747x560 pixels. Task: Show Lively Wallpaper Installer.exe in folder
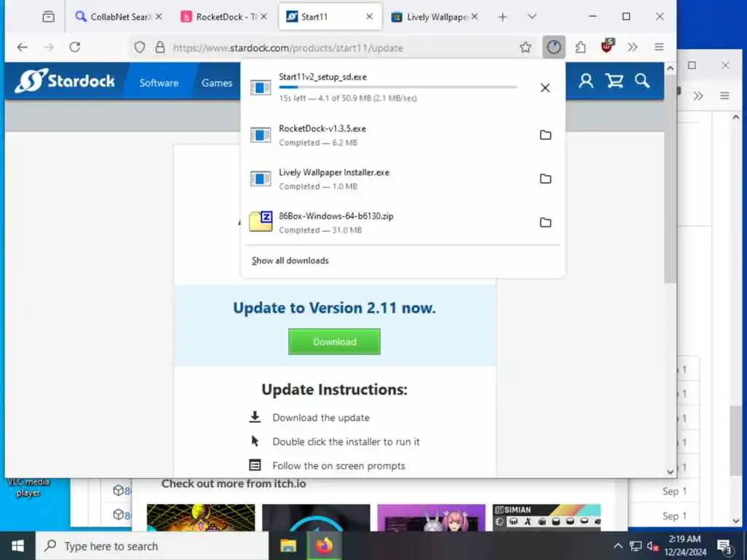[x=546, y=179]
